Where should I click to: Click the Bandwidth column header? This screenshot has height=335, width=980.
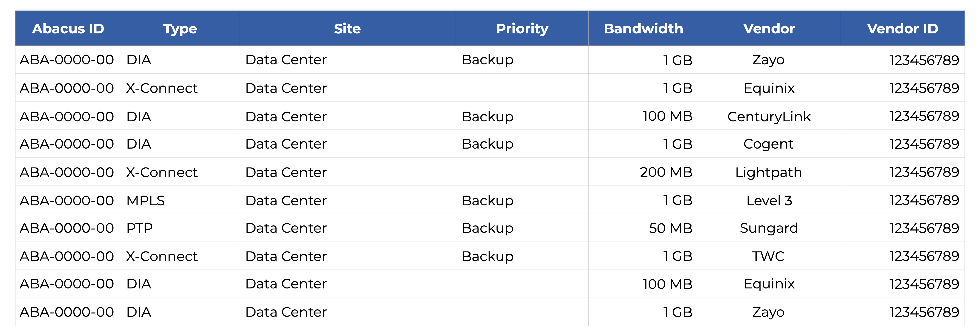[x=643, y=29]
